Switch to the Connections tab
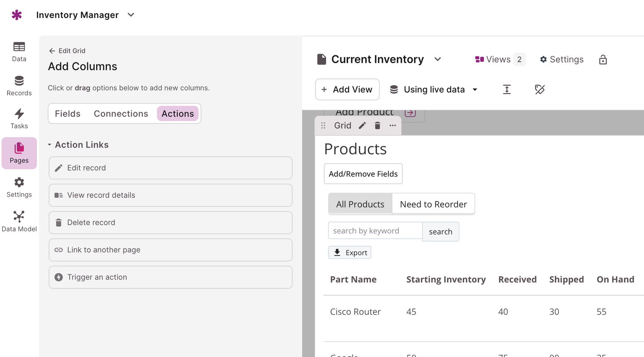 click(121, 114)
